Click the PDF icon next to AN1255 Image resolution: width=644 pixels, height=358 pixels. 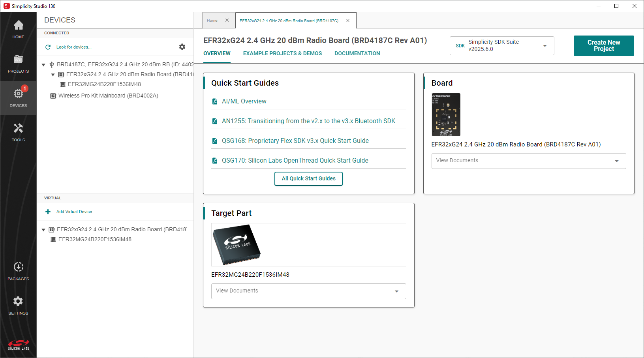(215, 121)
